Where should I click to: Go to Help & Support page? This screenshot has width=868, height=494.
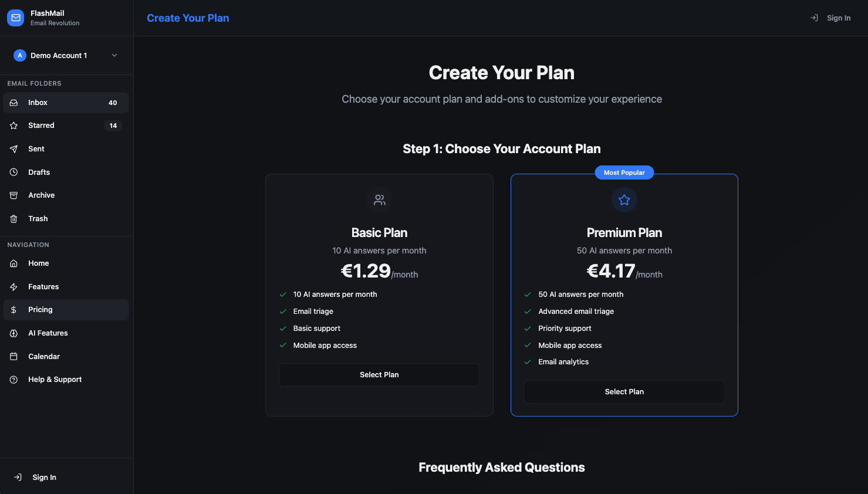[55, 380]
